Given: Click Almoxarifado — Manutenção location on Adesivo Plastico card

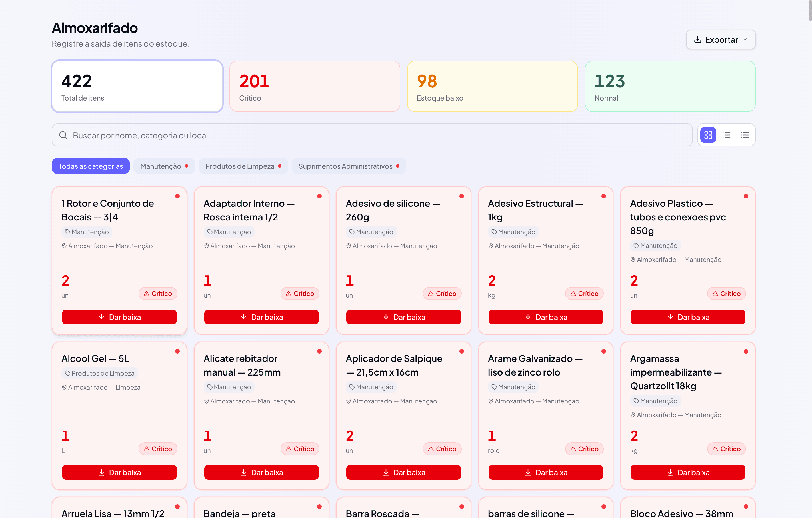Looking at the screenshot, I should tap(676, 260).
